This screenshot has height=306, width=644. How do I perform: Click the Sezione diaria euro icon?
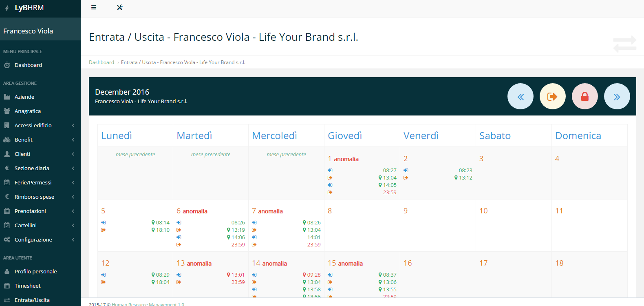[x=7, y=168]
